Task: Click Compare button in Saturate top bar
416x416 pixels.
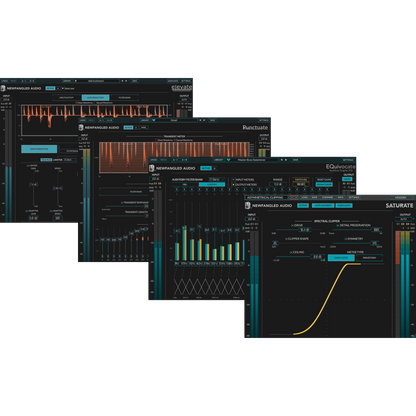Action: (327, 198)
